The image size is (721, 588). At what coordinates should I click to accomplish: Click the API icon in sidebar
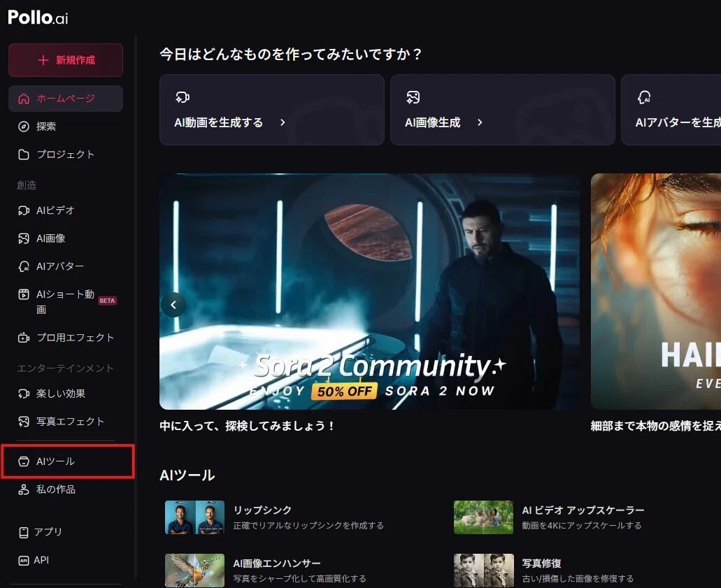tap(24, 561)
